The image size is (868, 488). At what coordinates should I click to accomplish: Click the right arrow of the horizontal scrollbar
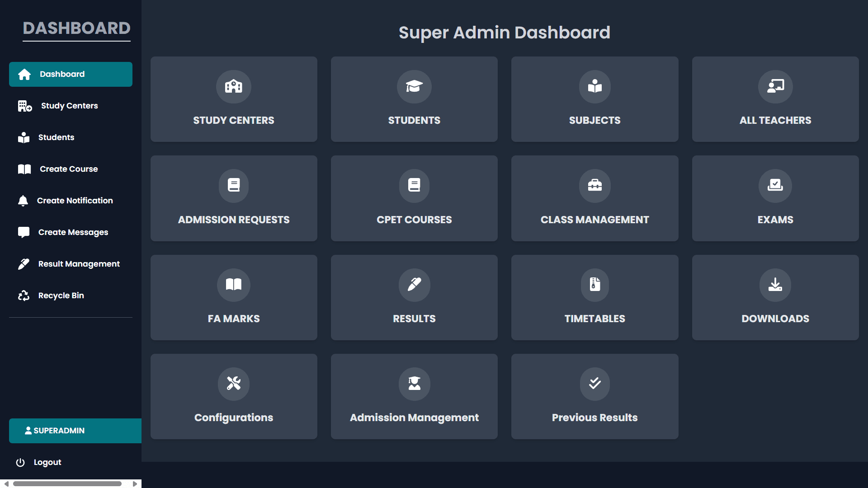pyautogui.click(x=134, y=483)
